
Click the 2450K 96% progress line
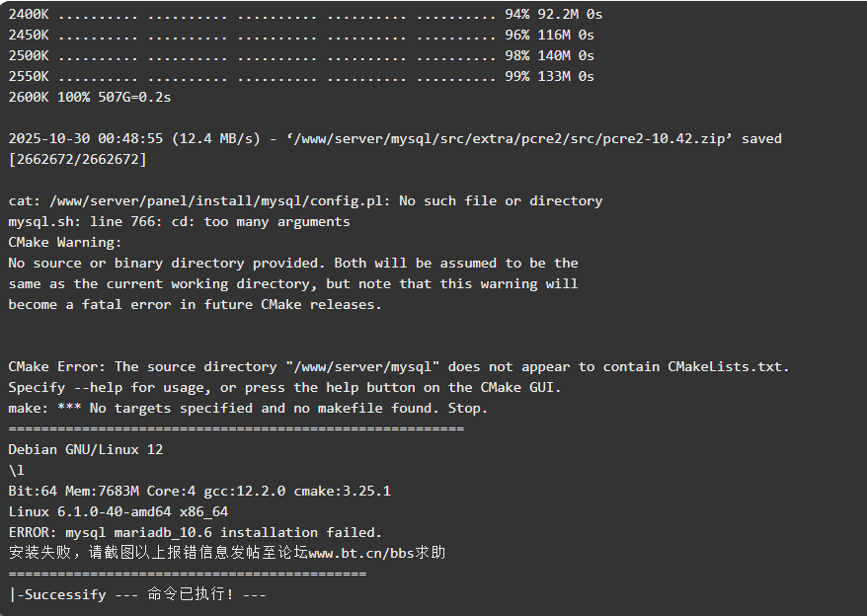305,35
